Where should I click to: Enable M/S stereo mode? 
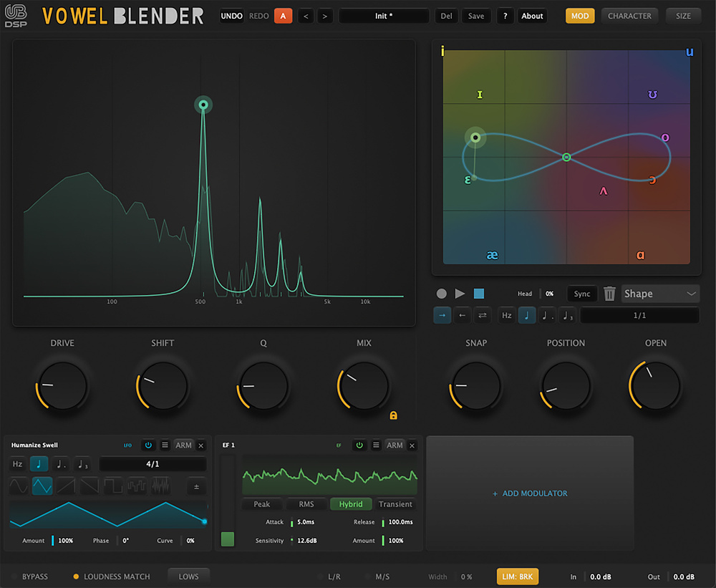(x=377, y=577)
